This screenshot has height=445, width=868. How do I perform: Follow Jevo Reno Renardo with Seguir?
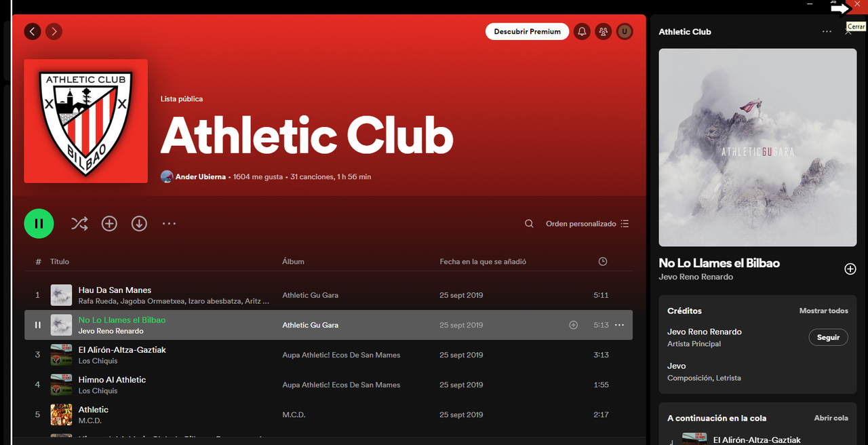(828, 337)
